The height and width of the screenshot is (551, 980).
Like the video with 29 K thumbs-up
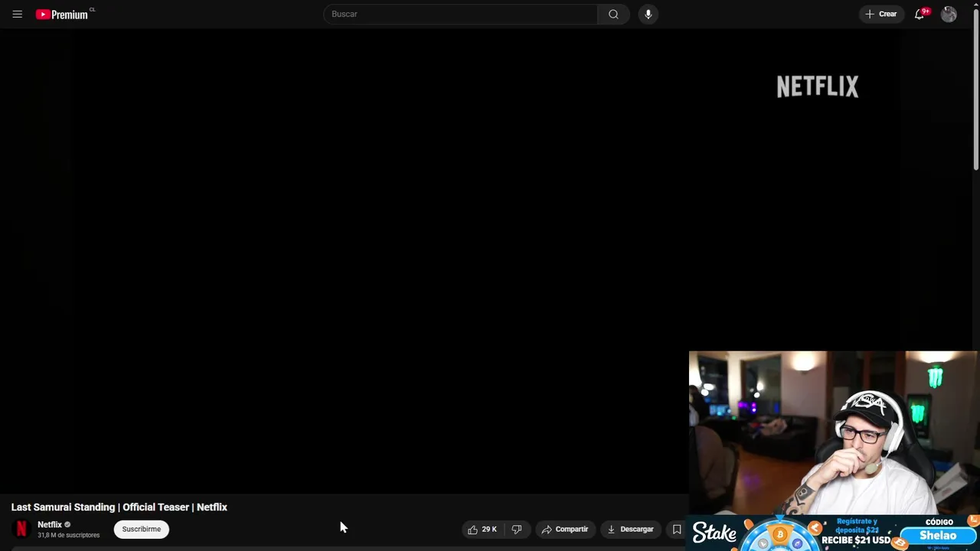point(482,529)
